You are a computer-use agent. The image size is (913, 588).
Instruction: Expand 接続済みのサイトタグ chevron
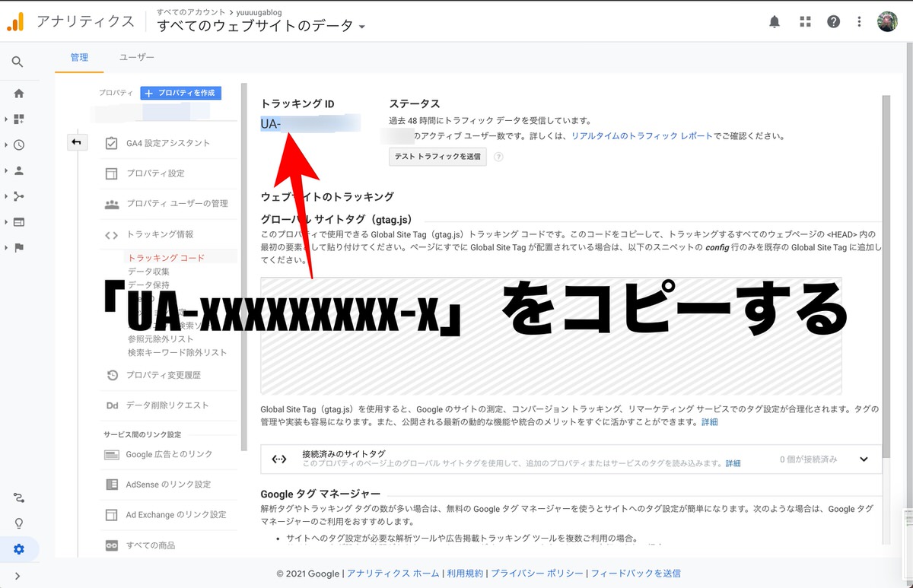(x=864, y=459)
